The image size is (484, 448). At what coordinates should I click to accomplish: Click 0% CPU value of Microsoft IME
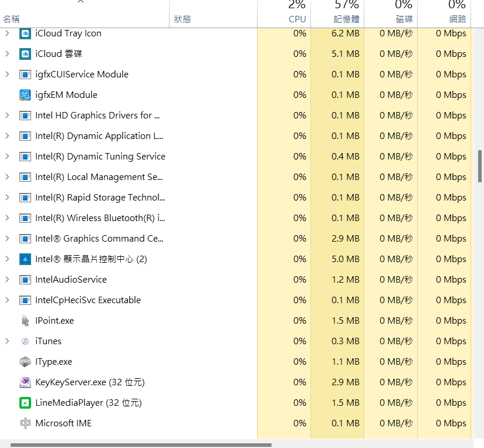pyautogui.click(x=300, y=423)
